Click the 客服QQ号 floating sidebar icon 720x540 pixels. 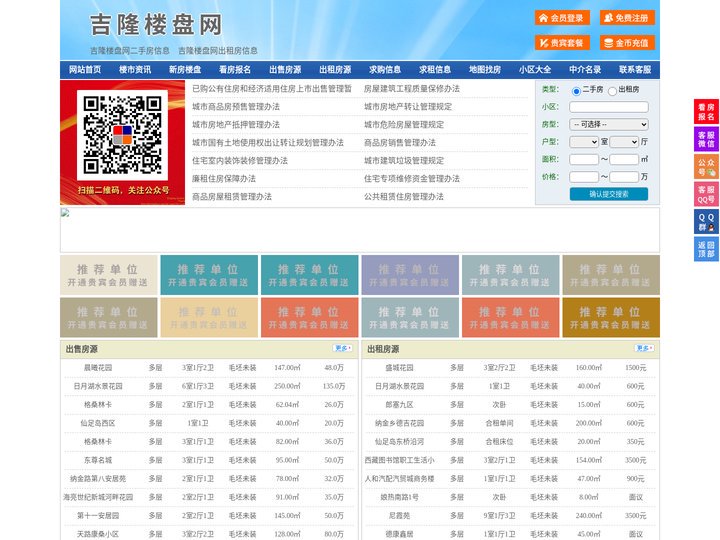[x=706, y=194]
